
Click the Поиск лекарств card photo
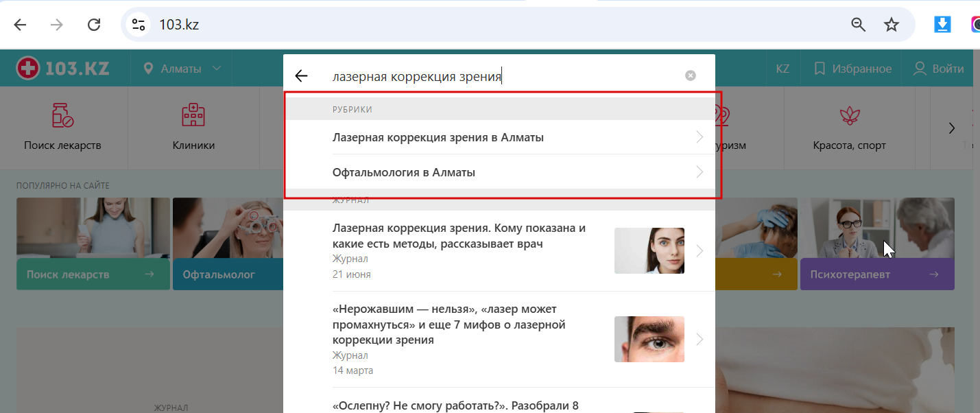93,228
